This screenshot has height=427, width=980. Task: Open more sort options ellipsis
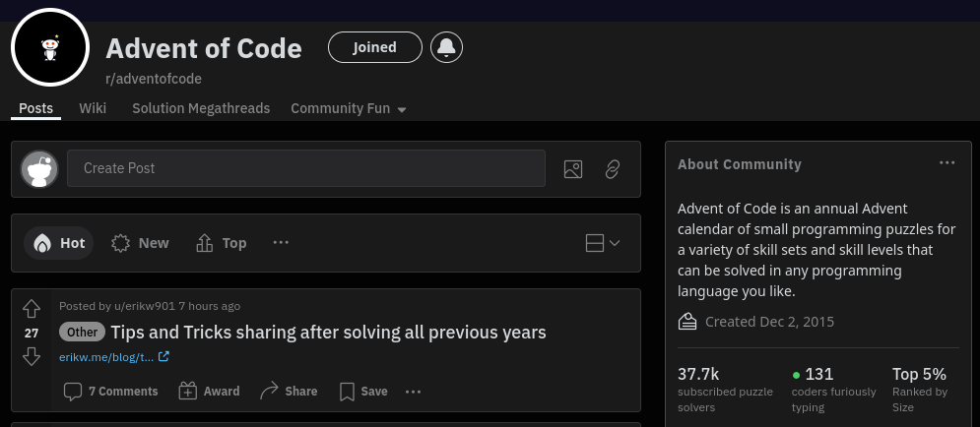point(282,243)
